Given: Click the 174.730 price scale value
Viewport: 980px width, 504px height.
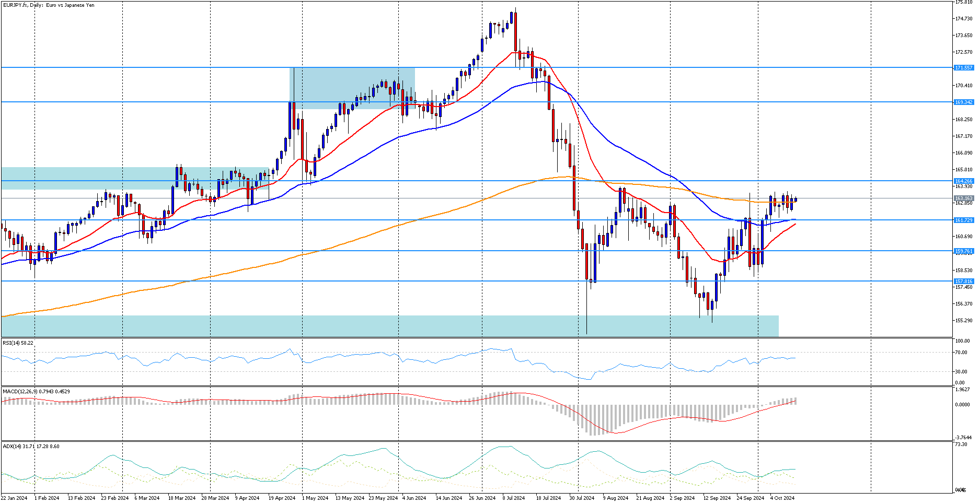Looking at the screenshot, I should point(964,19).
